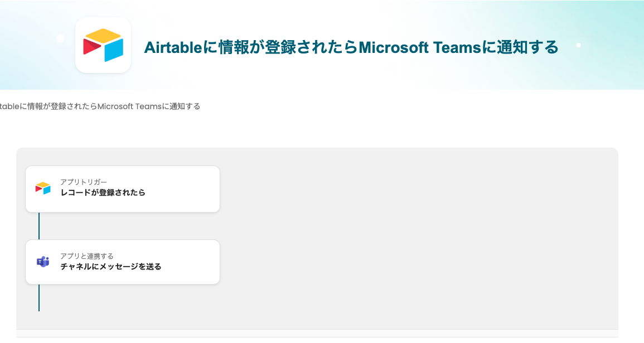Click the breadcrumb text below the header banner
Image resolution: width=644 pixels, height=343 pixels.
100,106
